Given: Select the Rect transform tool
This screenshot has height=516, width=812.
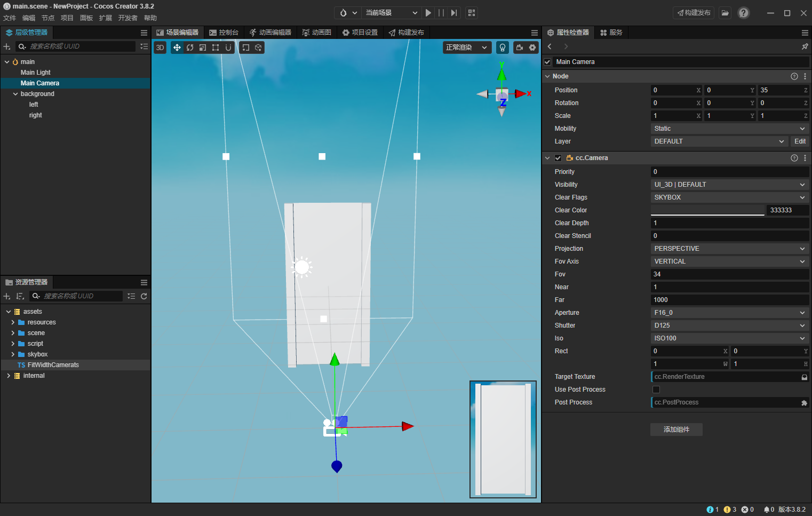Looking at the screenshot, I should click(216, 47).
